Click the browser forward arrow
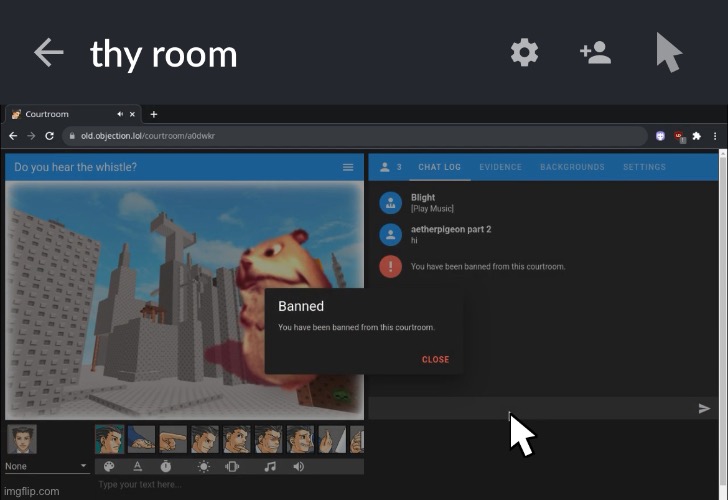728x500 pixels. click(x=31, y=136)
